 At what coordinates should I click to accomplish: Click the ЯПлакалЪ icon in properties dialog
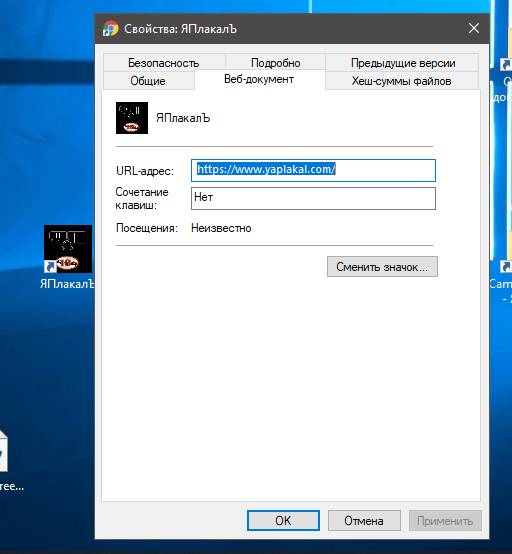(x=132, y=118)
